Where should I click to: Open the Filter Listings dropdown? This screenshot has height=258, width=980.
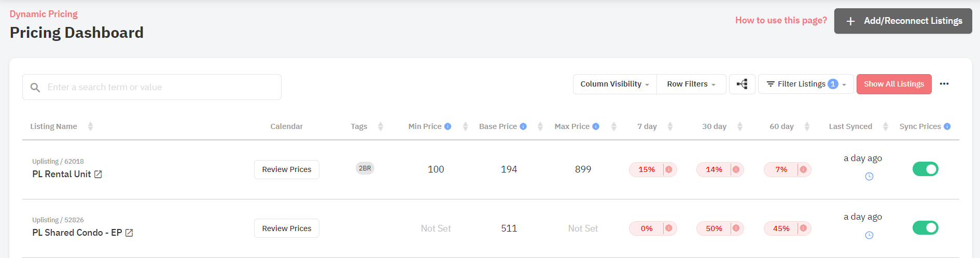point(806,84)
